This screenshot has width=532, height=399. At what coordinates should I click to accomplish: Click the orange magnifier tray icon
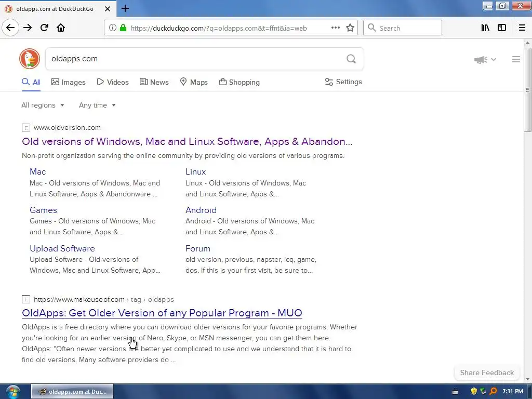pos(493,392)
